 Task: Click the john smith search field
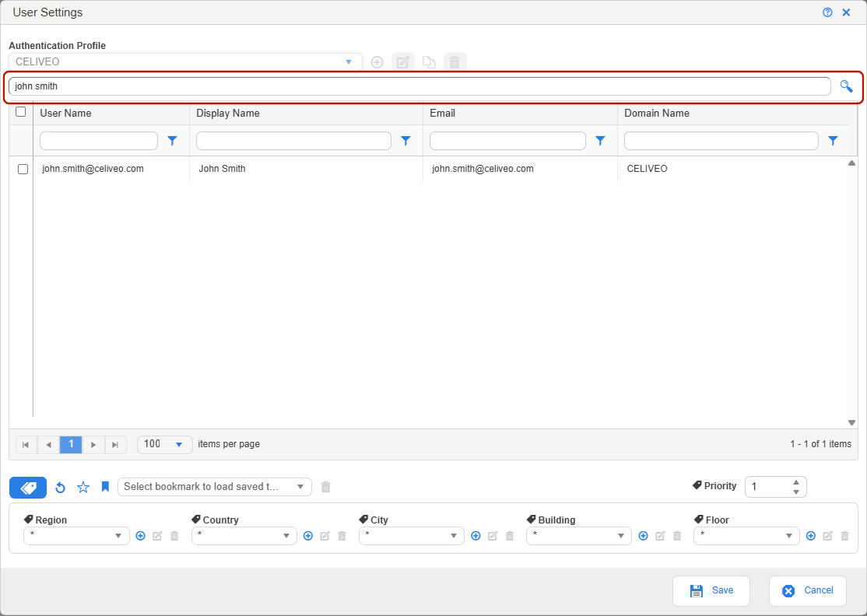point(419,86)
